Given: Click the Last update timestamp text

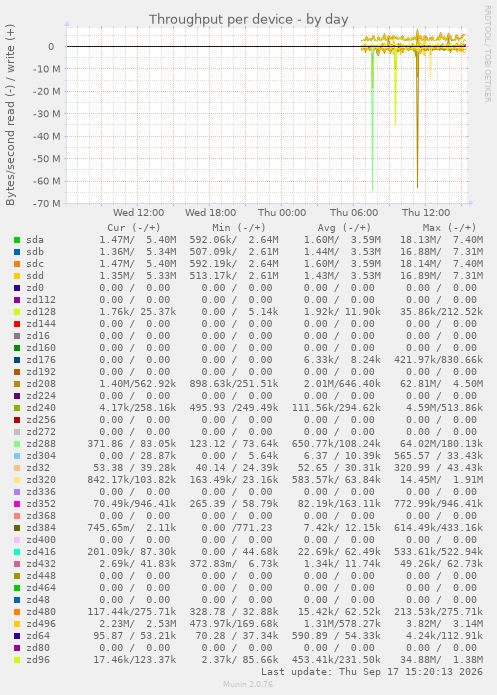Looking at the screenshot, I should pyautogui.click(x=372, y=672).
